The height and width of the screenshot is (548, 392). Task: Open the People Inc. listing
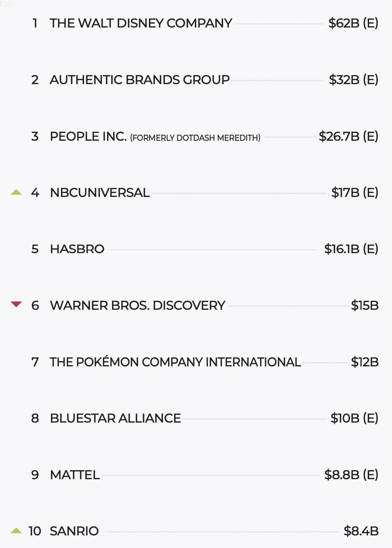(x=88, y=136)
